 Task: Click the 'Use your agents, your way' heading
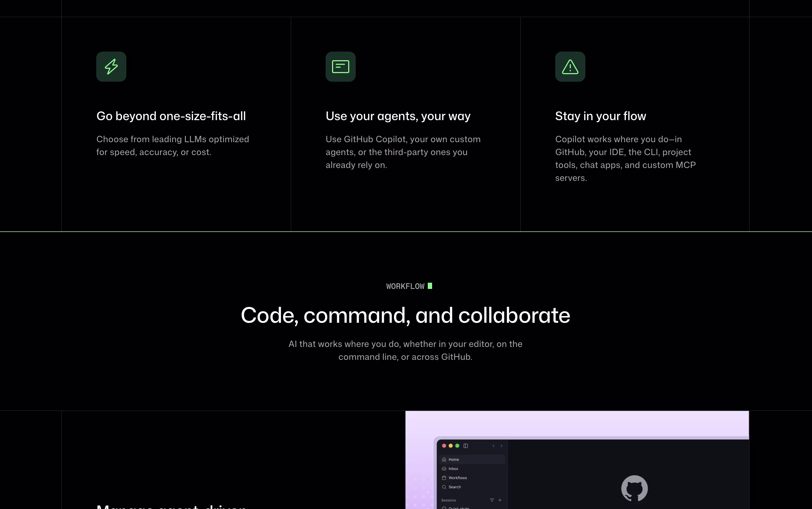point(398,116)
